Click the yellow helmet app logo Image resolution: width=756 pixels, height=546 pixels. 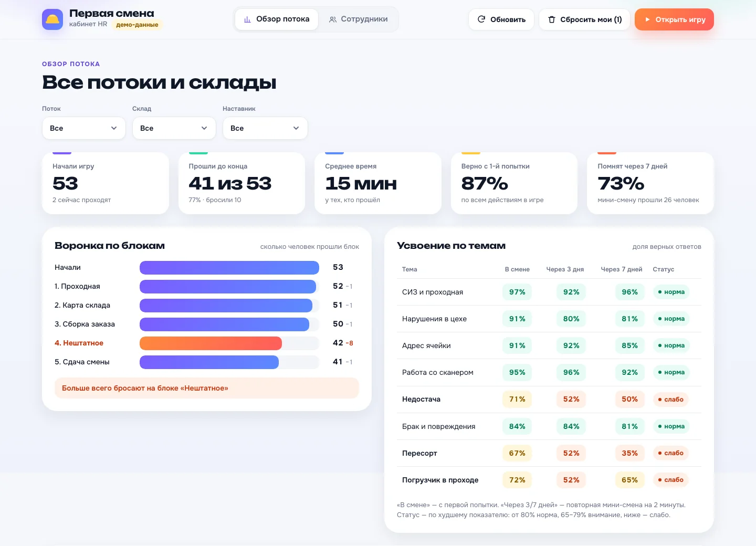pos(52,19)
